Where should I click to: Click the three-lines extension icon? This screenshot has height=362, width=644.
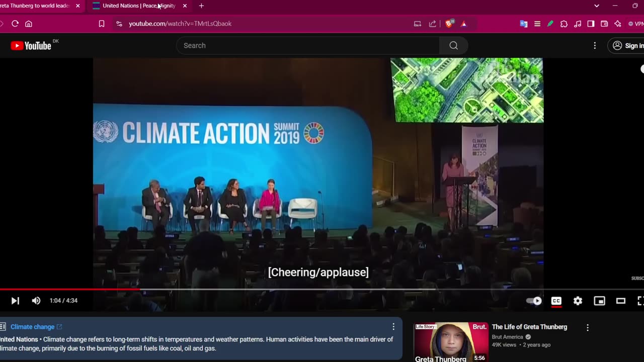[x=537, y=24]
